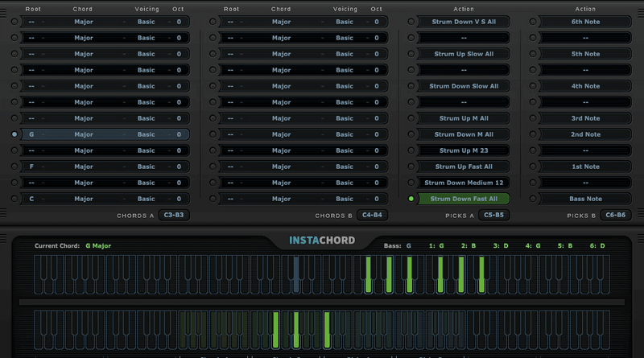The width and height of the screenshot is (644, 358).
Task: Click the Chords A key range C3-B3
Action: [x=173, y=216]
